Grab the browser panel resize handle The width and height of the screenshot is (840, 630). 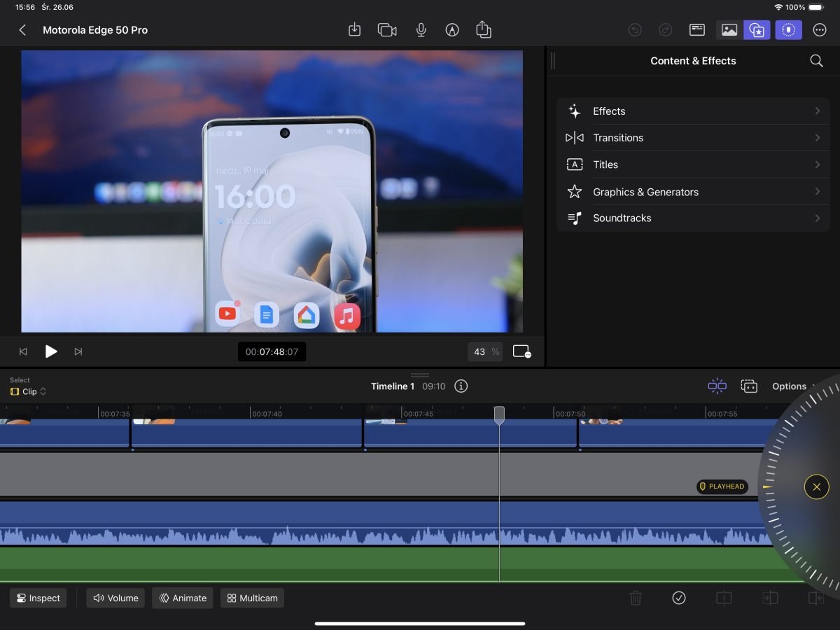[x=552, y=61]
